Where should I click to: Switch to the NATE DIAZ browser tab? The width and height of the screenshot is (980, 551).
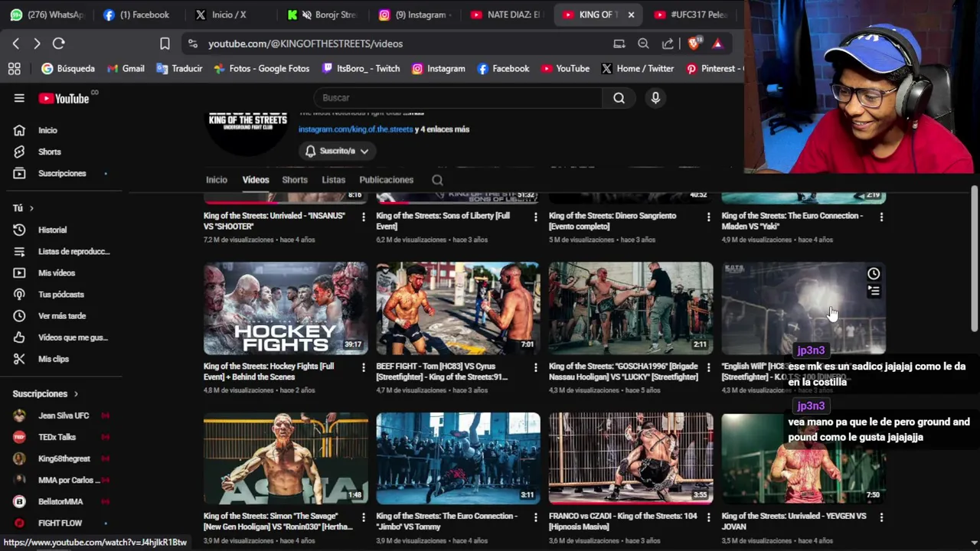[x=506, y=15]
